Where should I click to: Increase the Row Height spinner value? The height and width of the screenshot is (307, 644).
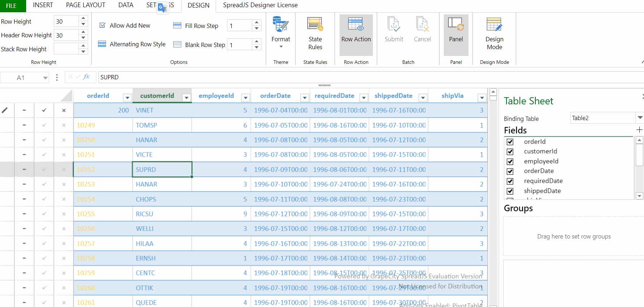tap(83, 18)
